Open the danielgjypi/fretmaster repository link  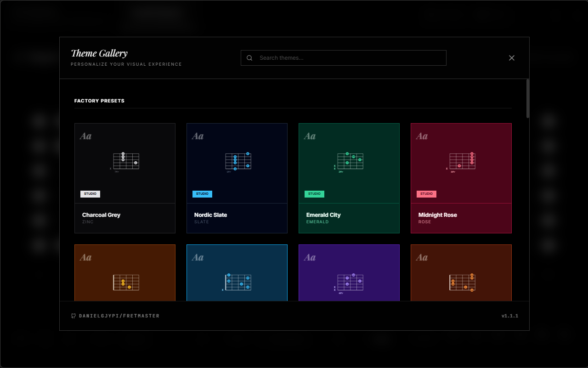coord(119,316)
